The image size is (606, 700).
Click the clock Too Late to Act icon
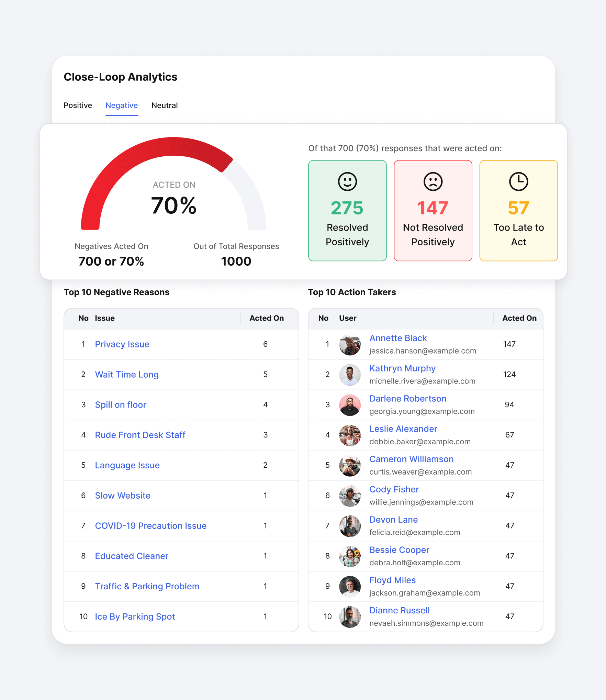(518, 181)
